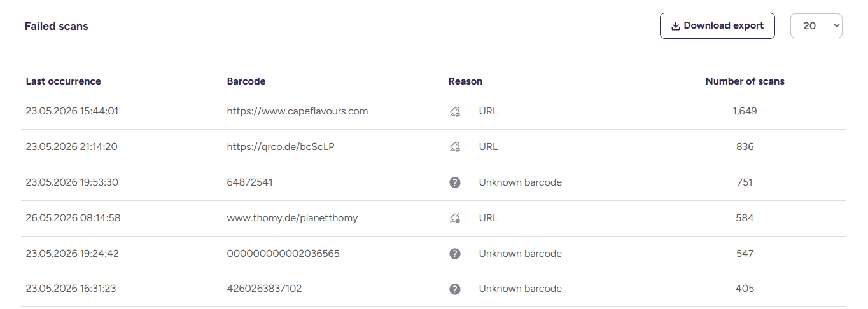Click the URL icon in thomy.de row
Screen dimensions: 868x309
pos(454,218)
